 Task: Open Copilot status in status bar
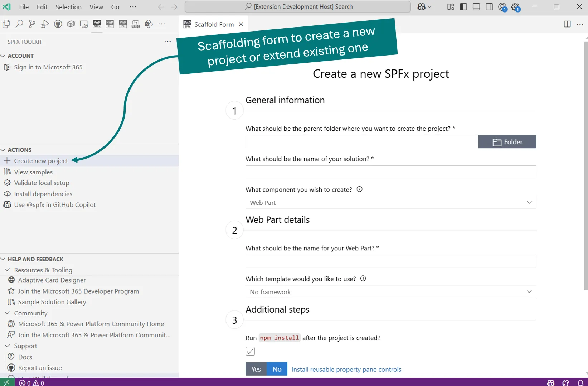tap(551, 383)
